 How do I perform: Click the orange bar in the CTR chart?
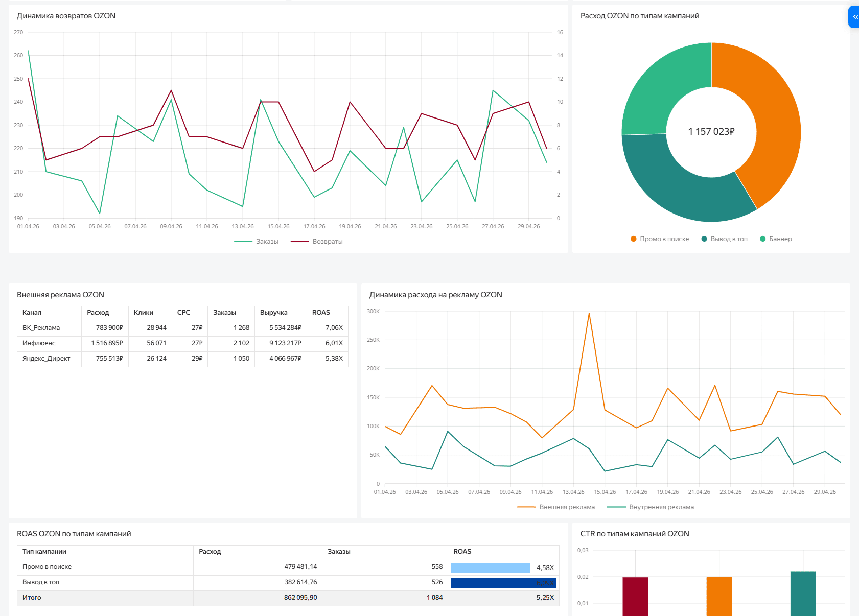pos(719,597)
